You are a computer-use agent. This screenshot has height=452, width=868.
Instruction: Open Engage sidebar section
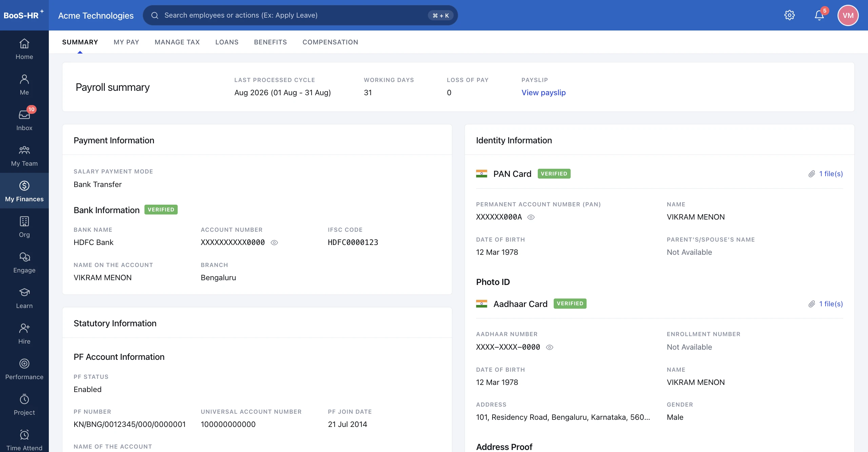(x=24, y=263)
